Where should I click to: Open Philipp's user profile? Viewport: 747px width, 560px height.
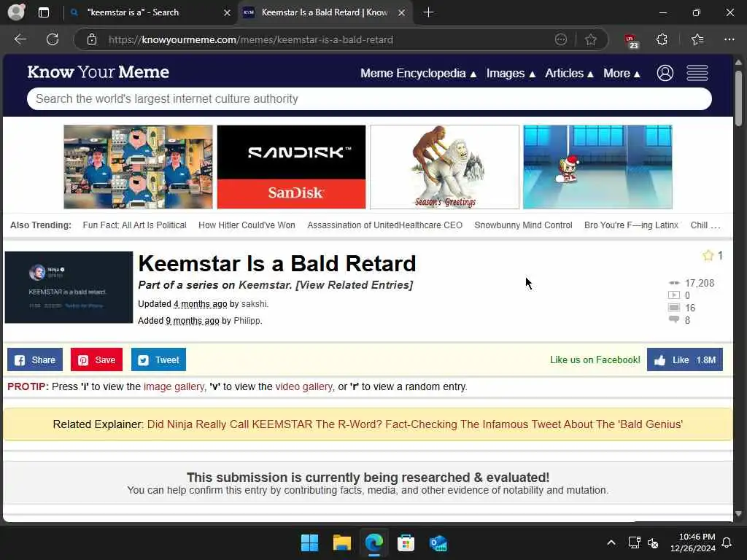(247, 321)
